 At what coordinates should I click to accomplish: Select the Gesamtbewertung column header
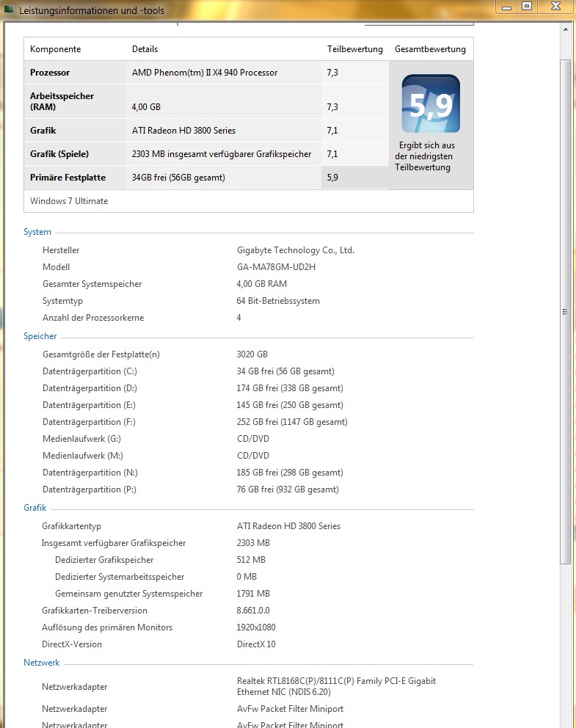(x=430, y=49)
